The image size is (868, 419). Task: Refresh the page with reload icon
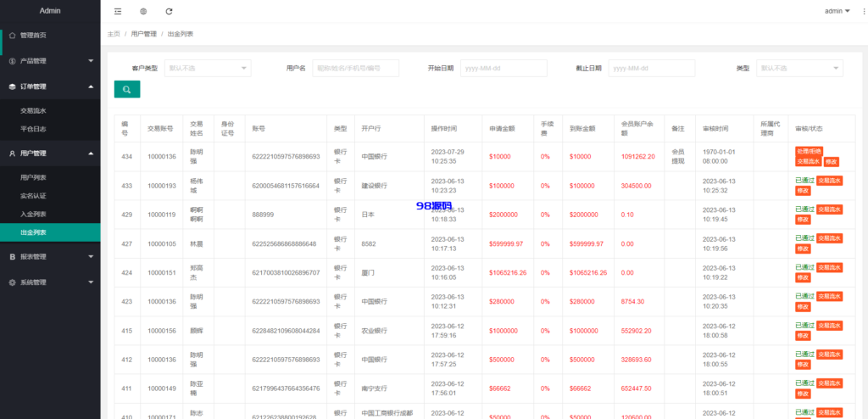coord(169,11)
